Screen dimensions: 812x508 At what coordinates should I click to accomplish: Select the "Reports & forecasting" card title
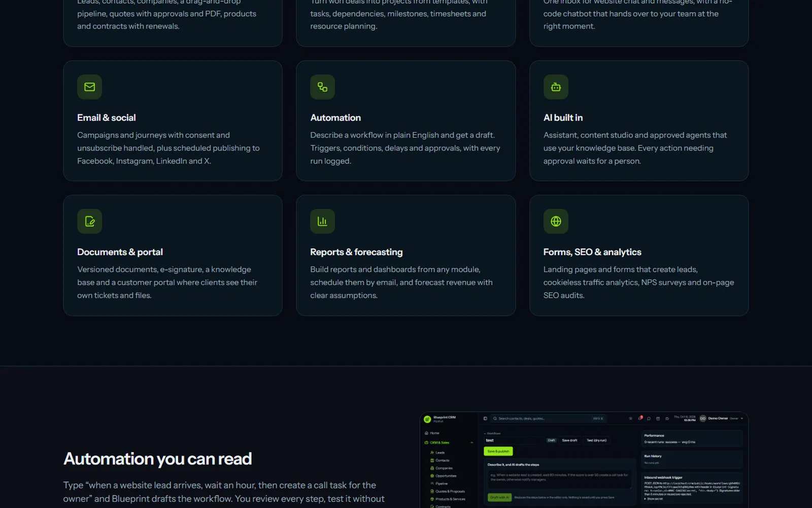coord(356,252)
